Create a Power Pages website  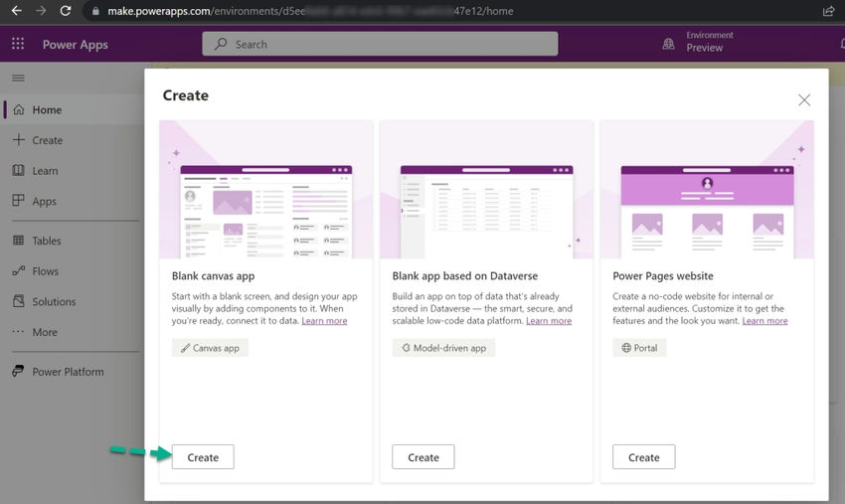click(x=644, y=457)
